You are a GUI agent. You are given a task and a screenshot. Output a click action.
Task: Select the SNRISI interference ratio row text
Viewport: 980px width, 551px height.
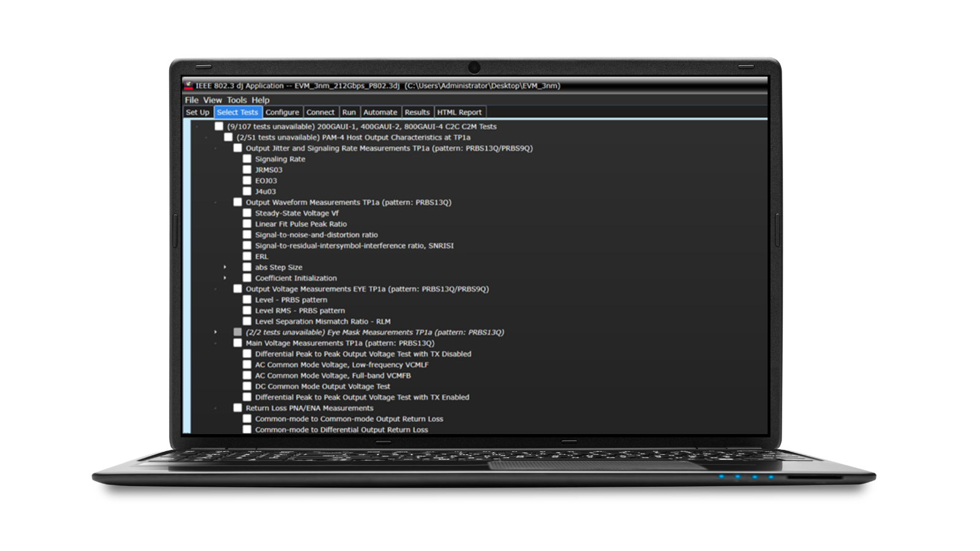354,246
